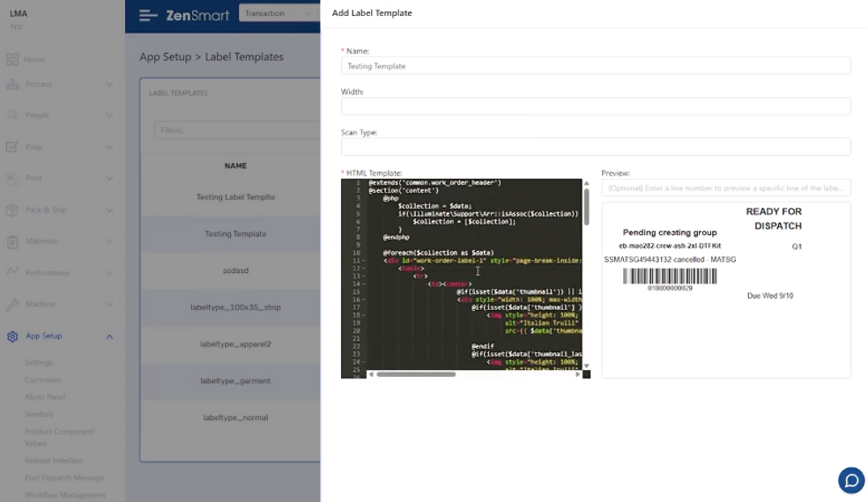The image size is (868, 502).
Task: Click the Filters search field
Action: point(237,130)
